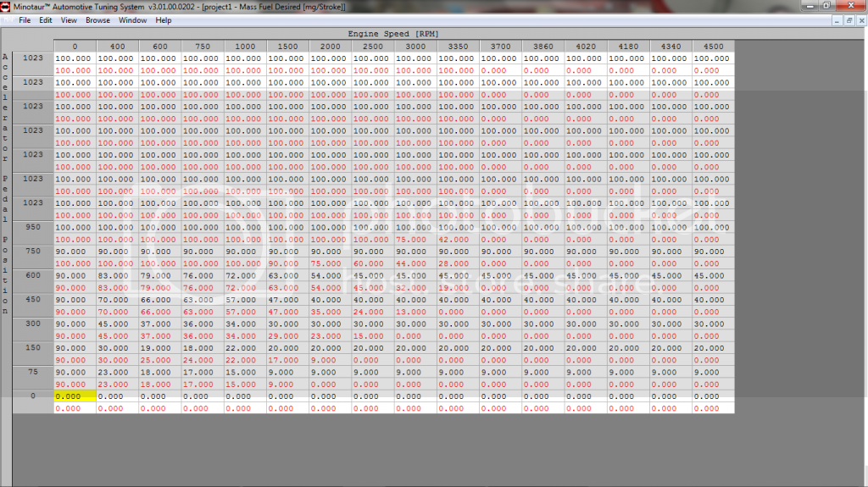Open the Browse menu
This screenshot has width=868, height=487.
[x=97, y=20]
